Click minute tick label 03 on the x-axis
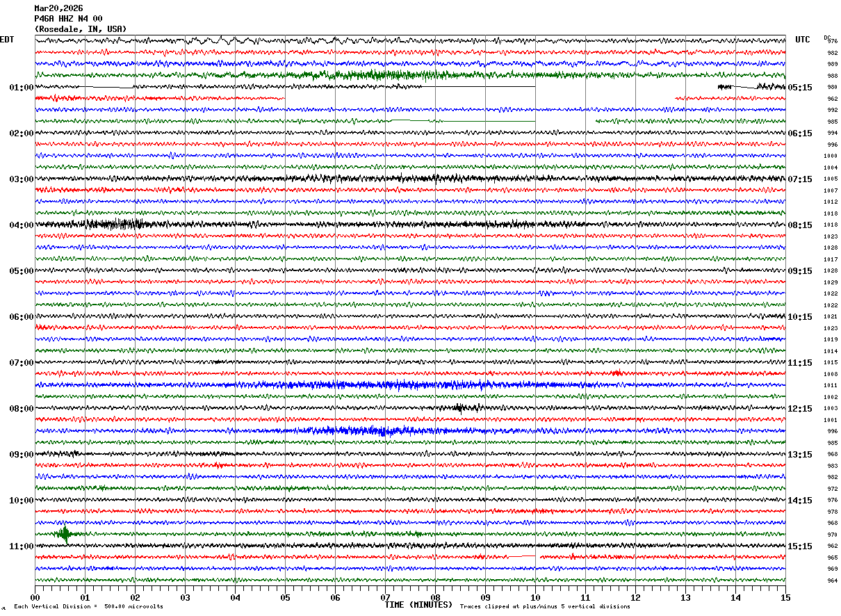Screen dimensions: 841x616 (x=185, y=597)
